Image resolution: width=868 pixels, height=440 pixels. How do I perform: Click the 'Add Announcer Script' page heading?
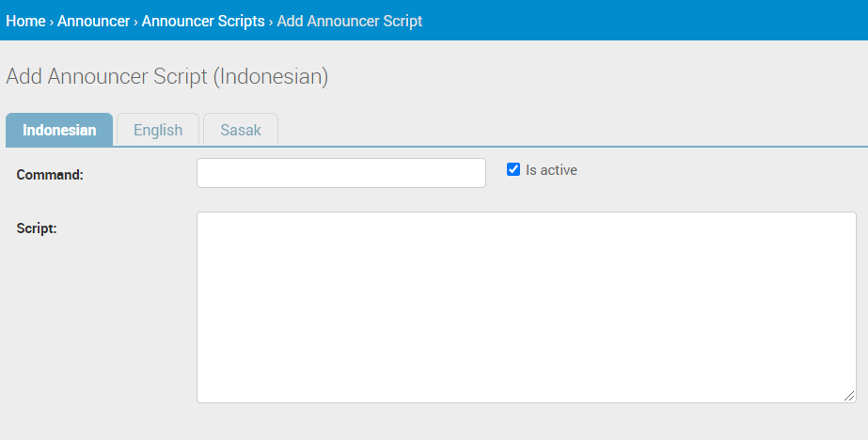(x=106, y=77)
